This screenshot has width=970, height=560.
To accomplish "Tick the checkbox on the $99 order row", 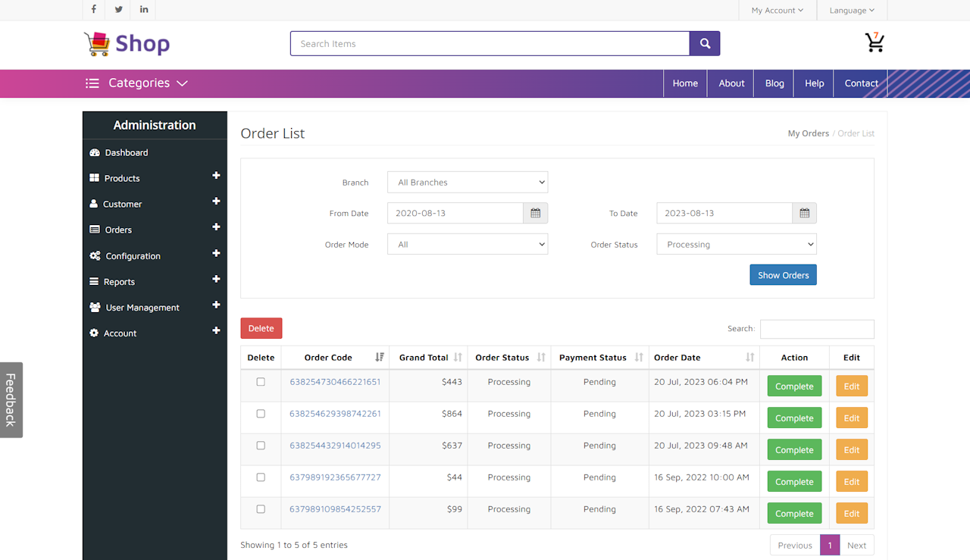I will (261, 508).
